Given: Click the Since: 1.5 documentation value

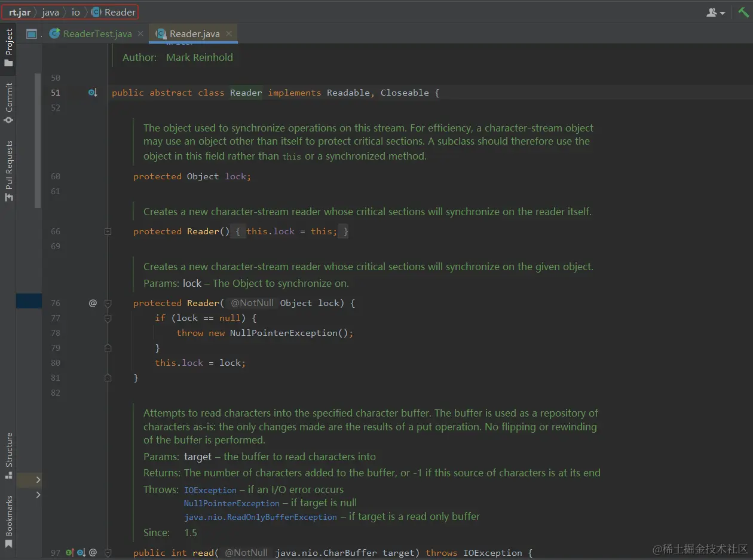Looking at the screenshot, I should click(x=191, y=533).
